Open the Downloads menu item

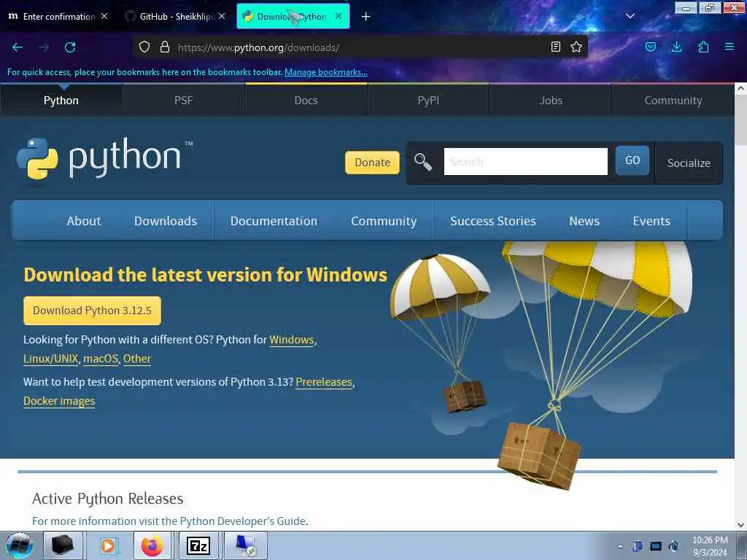pos(166,221)
